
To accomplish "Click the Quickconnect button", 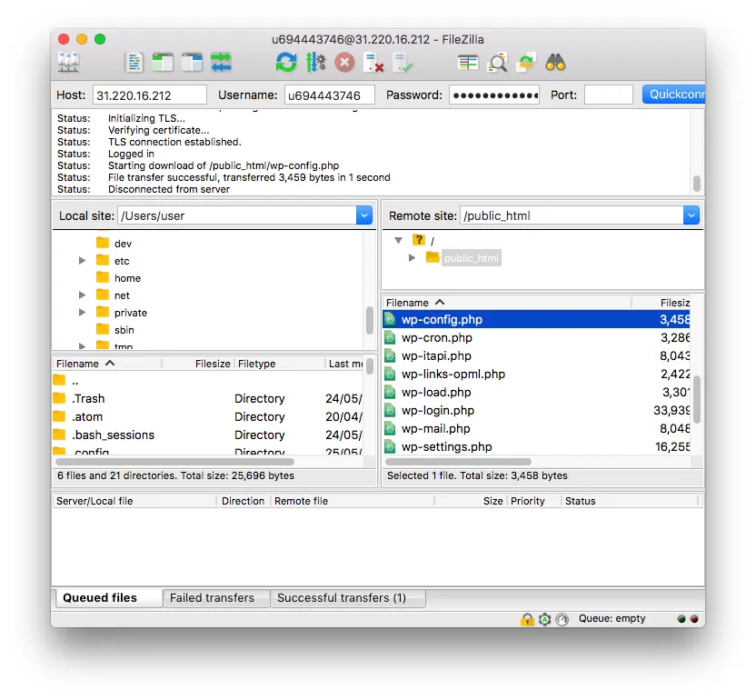I will tap(673, 94).
